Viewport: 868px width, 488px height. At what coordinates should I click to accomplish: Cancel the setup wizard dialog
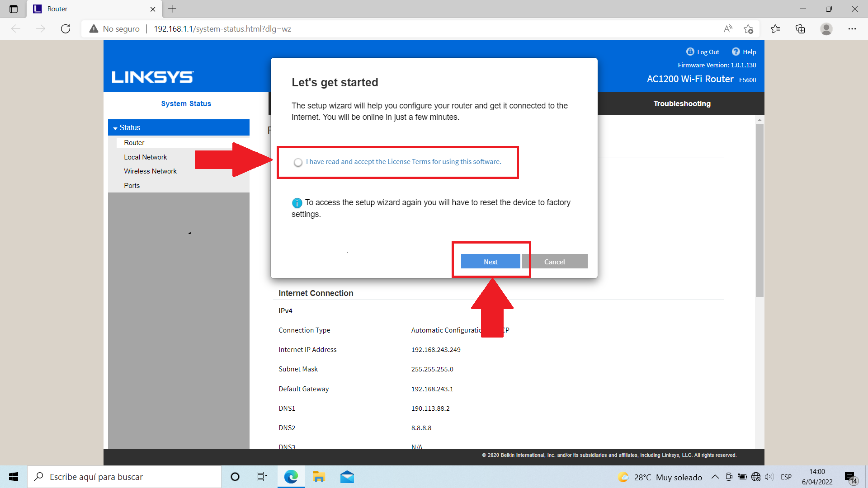(x=554, y=262)
